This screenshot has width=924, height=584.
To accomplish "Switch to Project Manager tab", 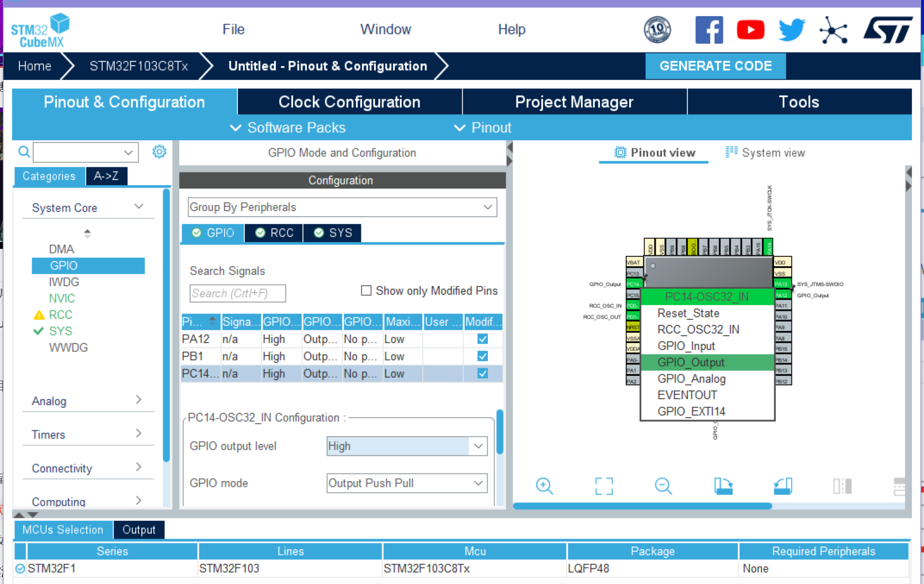I will pyautogui.click(x=574, y=102).
